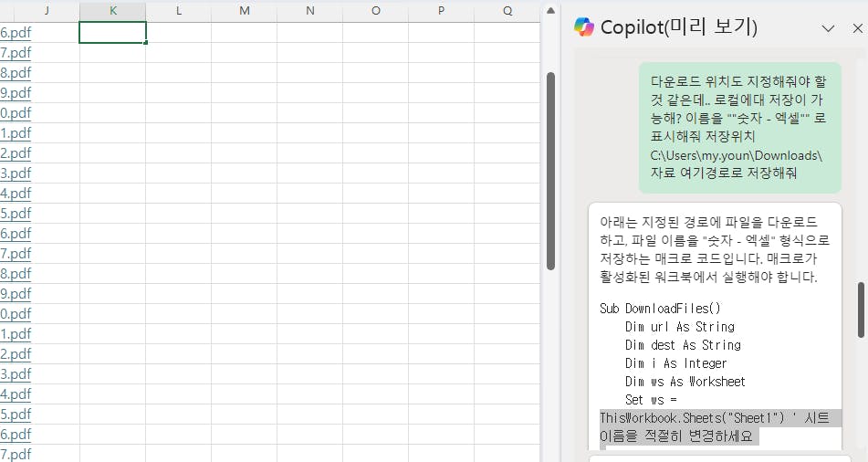Click the path text C:\Users\my.youn\Downloads\
The width and height of the screenshot is (868, 462).
pyautogui.click(x=737, y=155)
